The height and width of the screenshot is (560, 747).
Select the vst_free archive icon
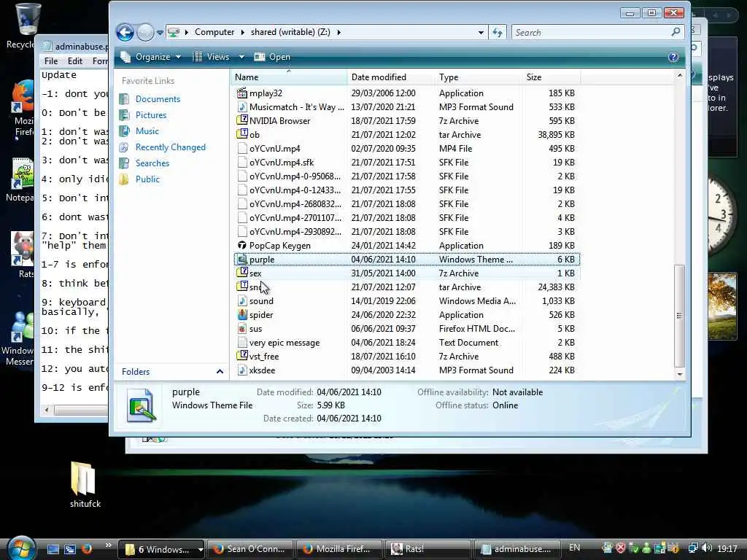click(242, 356)
